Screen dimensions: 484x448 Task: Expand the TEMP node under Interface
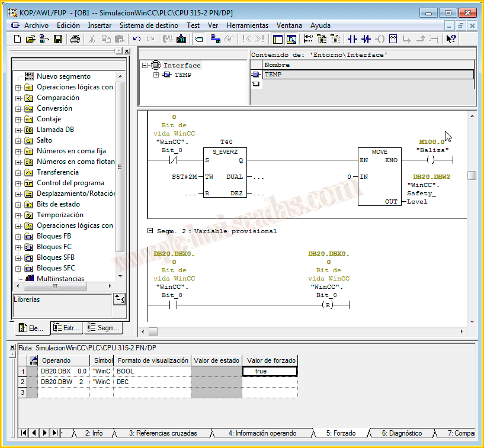156,75
